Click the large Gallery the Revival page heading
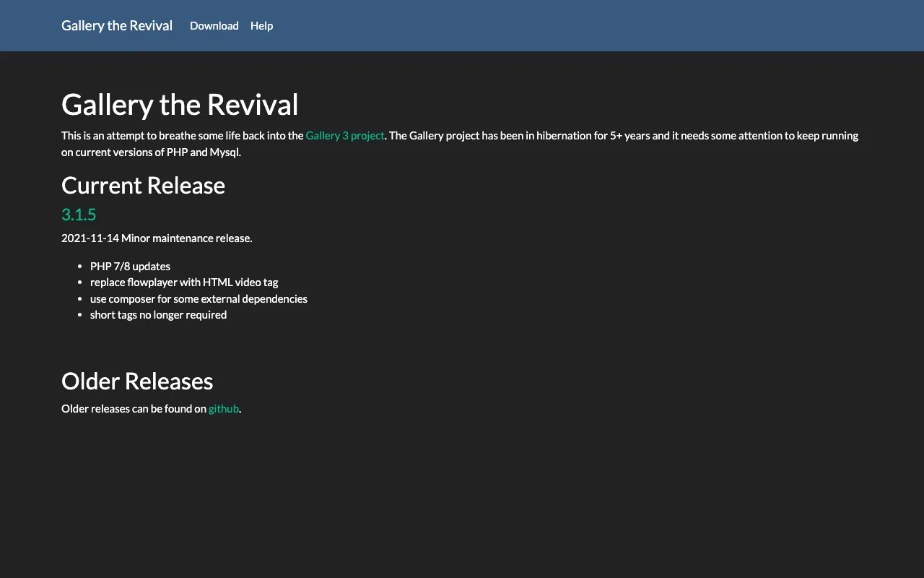The image size is (924, 578). click(180, 105)
